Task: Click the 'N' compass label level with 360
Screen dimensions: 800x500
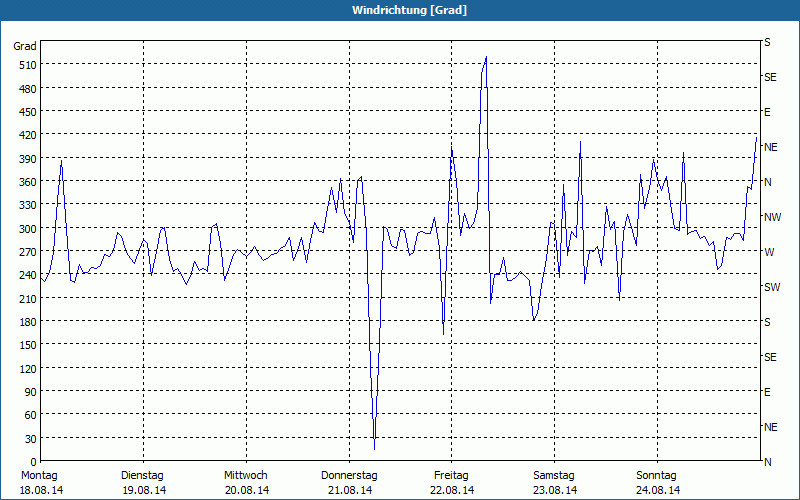Action: 768,182
